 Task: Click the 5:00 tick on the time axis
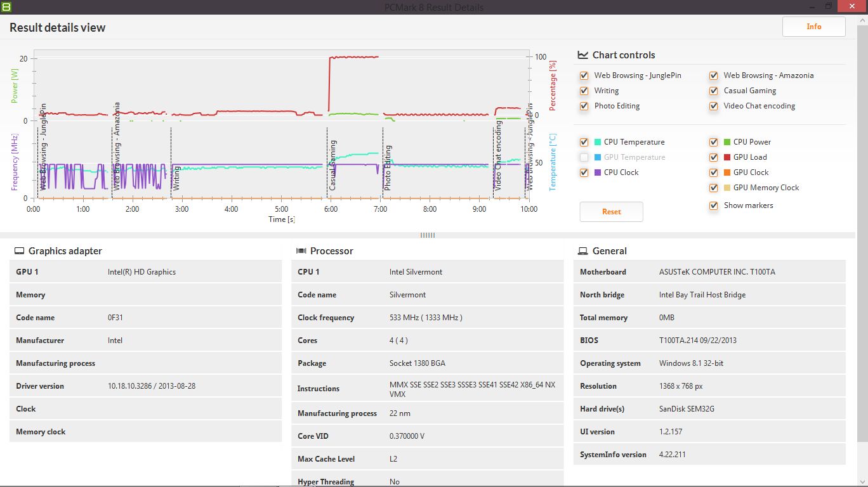coord(281,209)
